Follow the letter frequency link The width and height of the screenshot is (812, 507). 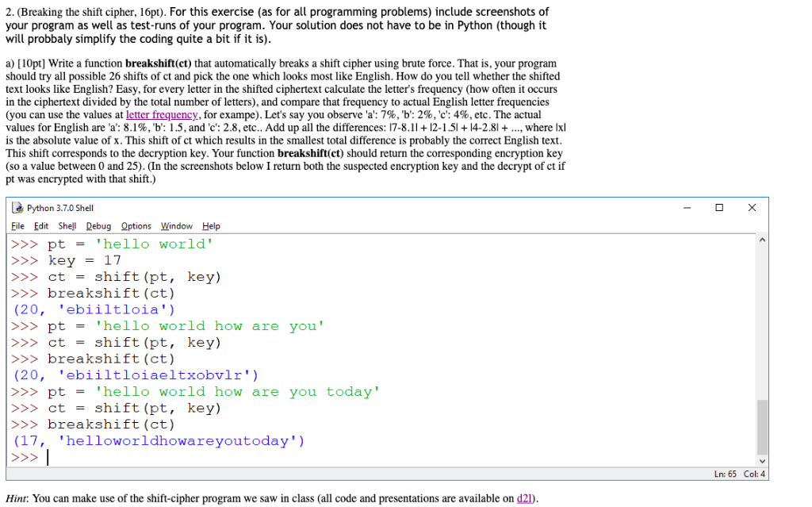point(162,114)
